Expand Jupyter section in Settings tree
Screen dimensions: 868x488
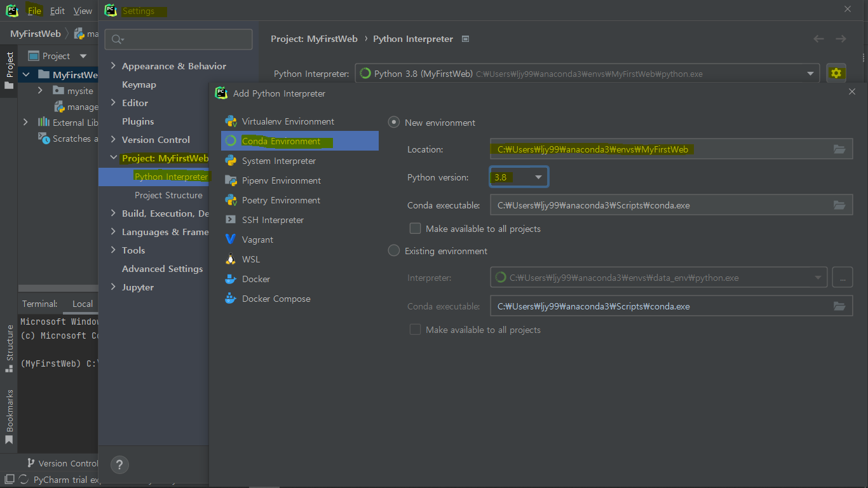[113, 287]
